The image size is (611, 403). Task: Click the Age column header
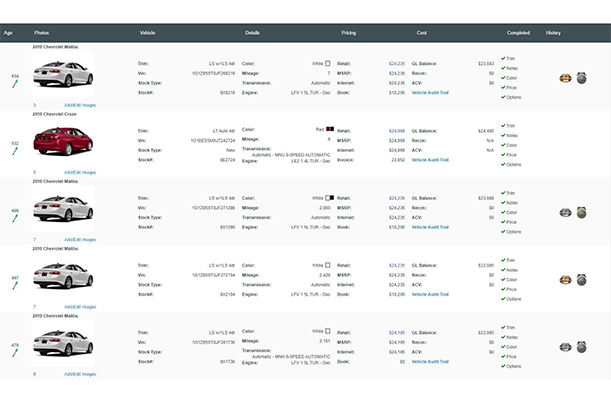click(8, 33)
